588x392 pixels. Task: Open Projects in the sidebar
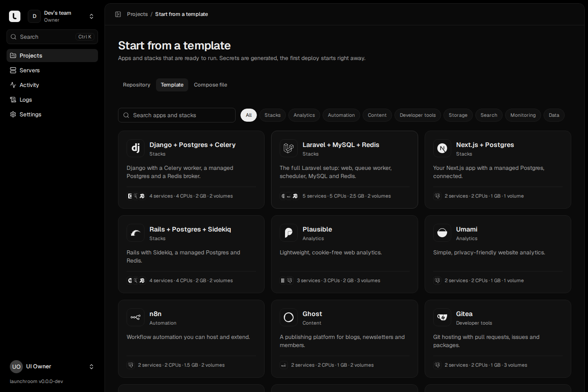click(x=52, y=56)
